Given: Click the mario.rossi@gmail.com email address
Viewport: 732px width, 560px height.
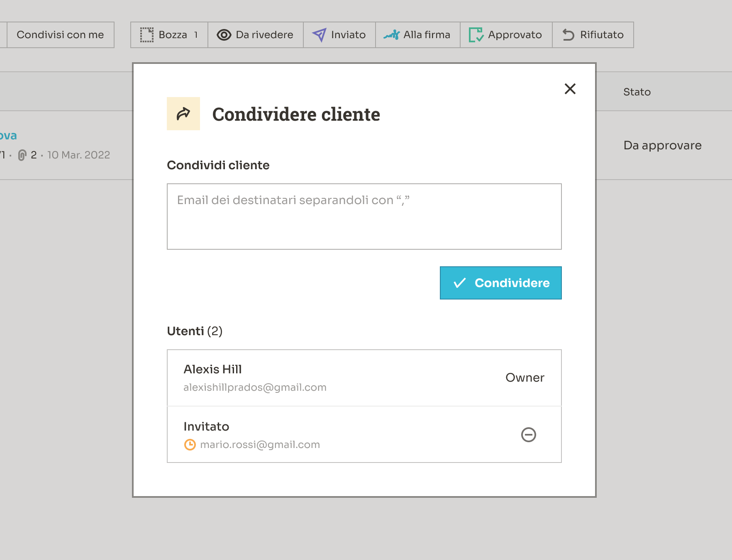Looking at the screenshot, I should click(260, 445).
